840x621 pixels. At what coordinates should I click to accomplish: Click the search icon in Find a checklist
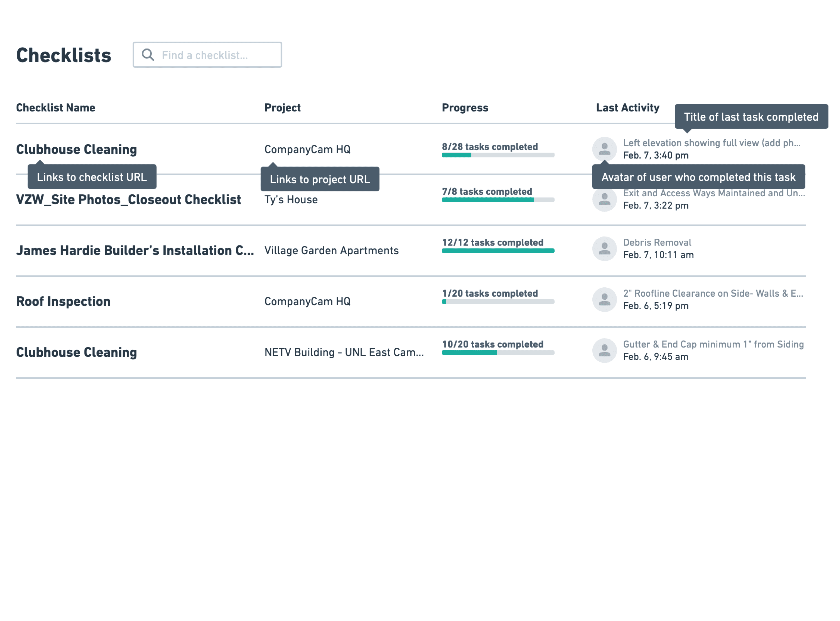[146, 55]
